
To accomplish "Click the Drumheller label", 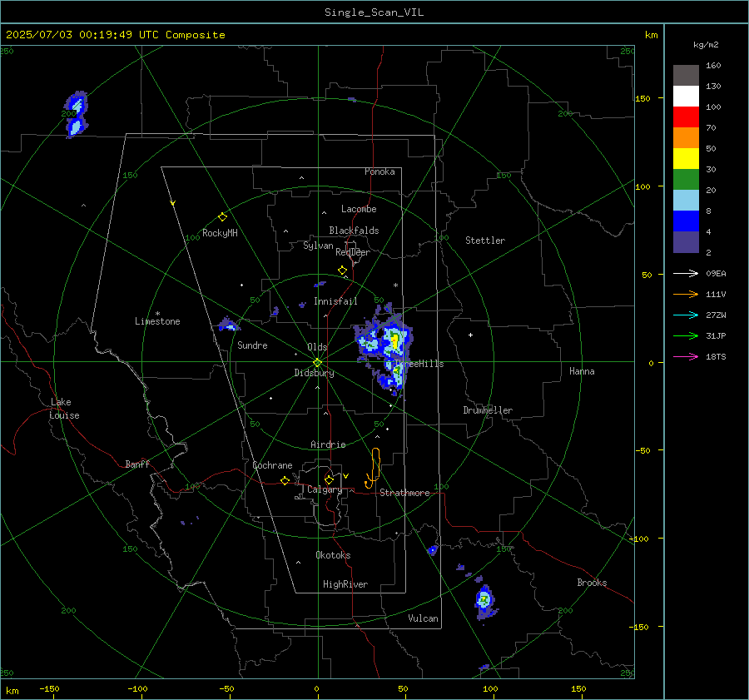I will tap(488, 410).
